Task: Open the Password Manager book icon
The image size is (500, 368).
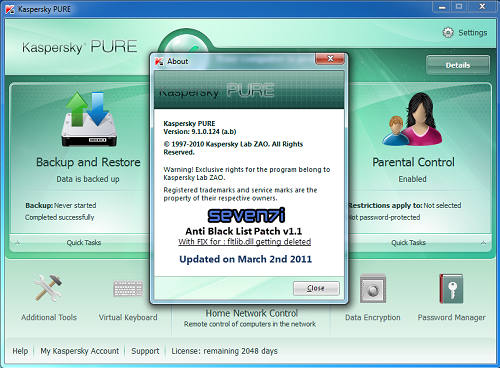Action: click(x=451, y=289)
